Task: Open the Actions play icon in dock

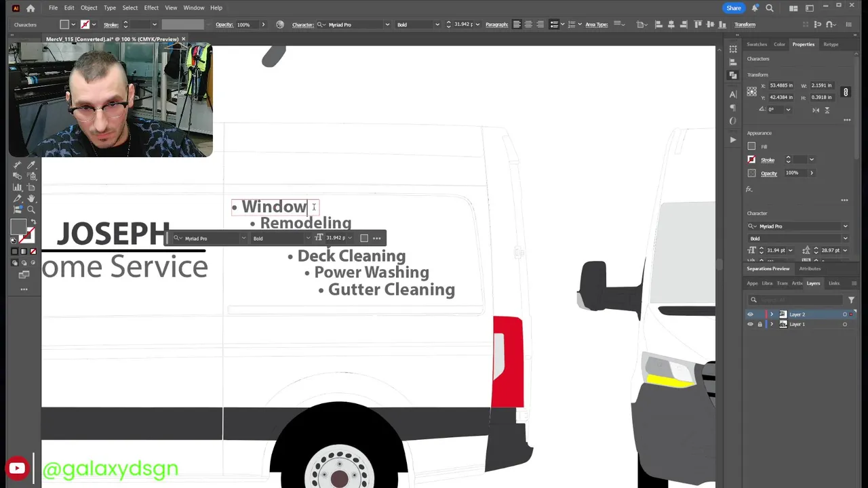Action: [733, 139]
